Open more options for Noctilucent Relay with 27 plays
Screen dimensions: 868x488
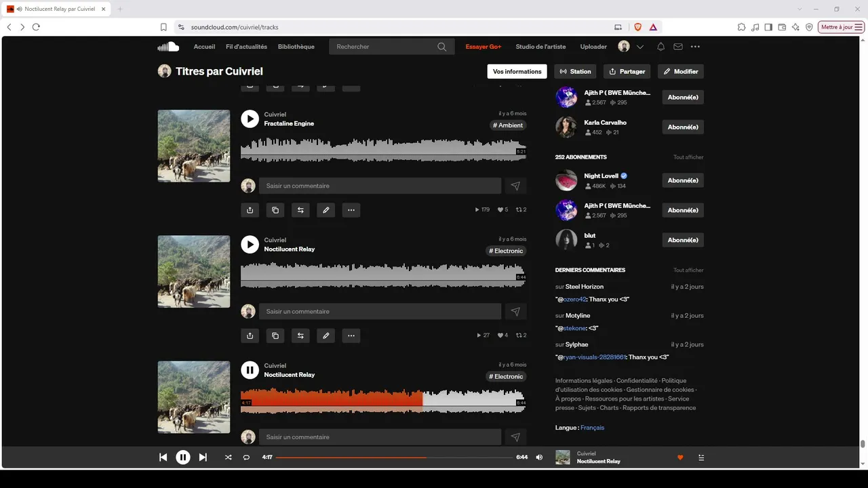(x=351, y=335)
